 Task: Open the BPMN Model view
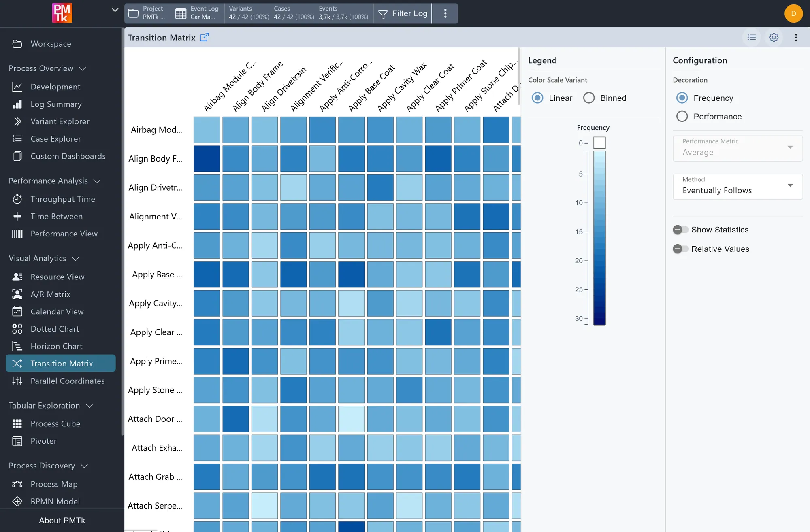55,501
